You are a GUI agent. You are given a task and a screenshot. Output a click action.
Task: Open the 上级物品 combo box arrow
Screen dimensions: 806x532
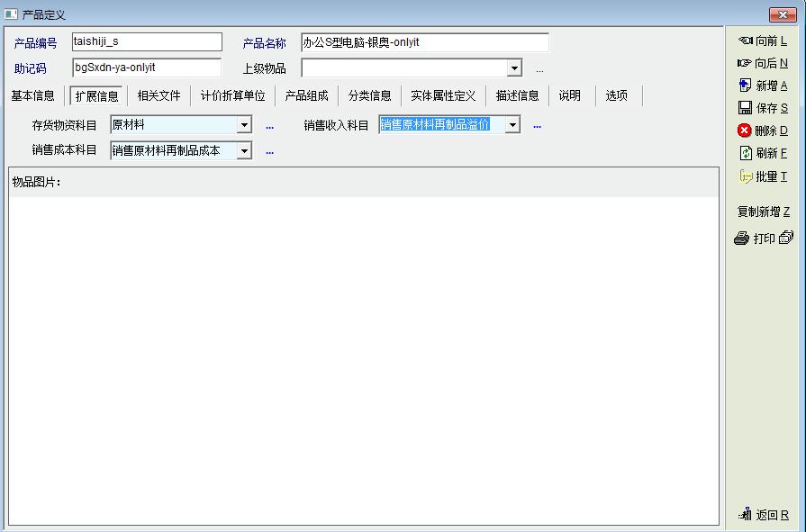coord(514,68)
